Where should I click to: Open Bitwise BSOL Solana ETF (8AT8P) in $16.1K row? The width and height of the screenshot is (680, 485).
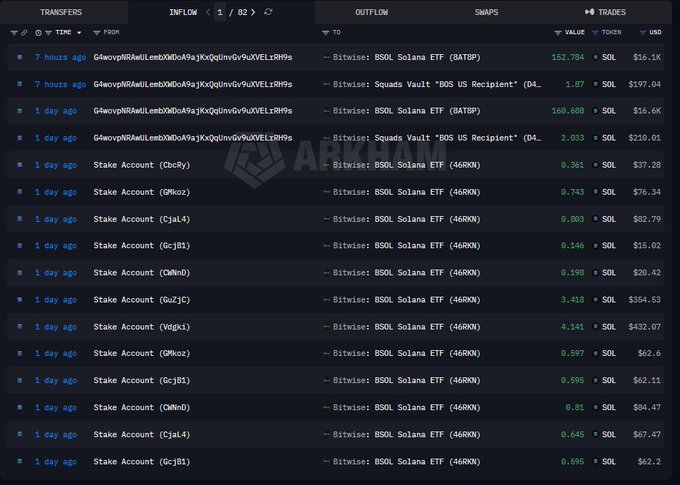[406, 57]
